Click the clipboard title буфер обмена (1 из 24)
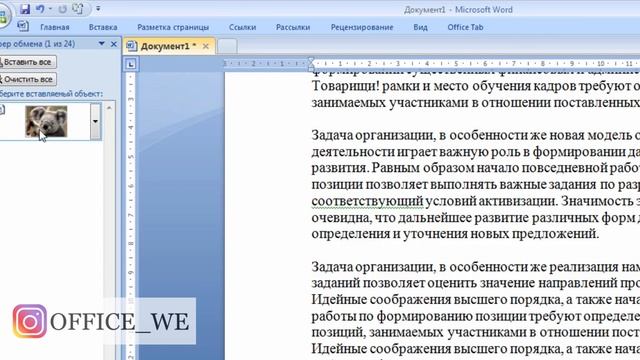The width and height of the screenshot is (640, 360). point(38,44)
